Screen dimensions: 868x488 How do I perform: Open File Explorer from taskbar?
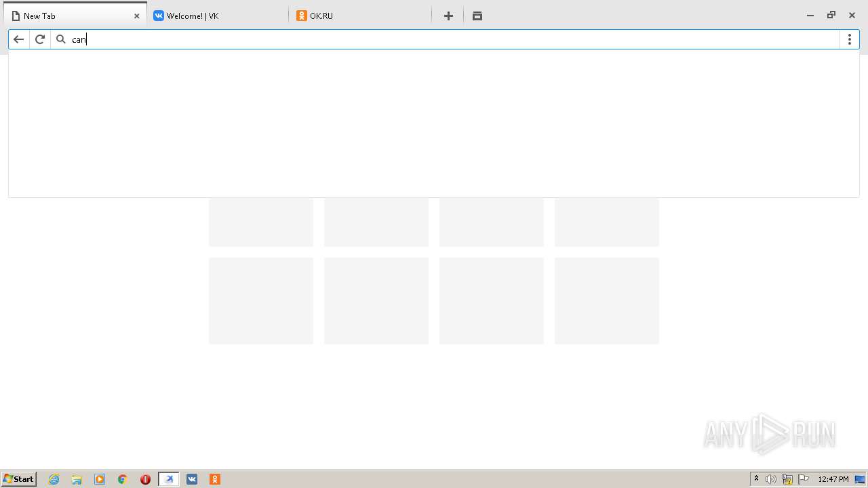(x=77, y=479)
